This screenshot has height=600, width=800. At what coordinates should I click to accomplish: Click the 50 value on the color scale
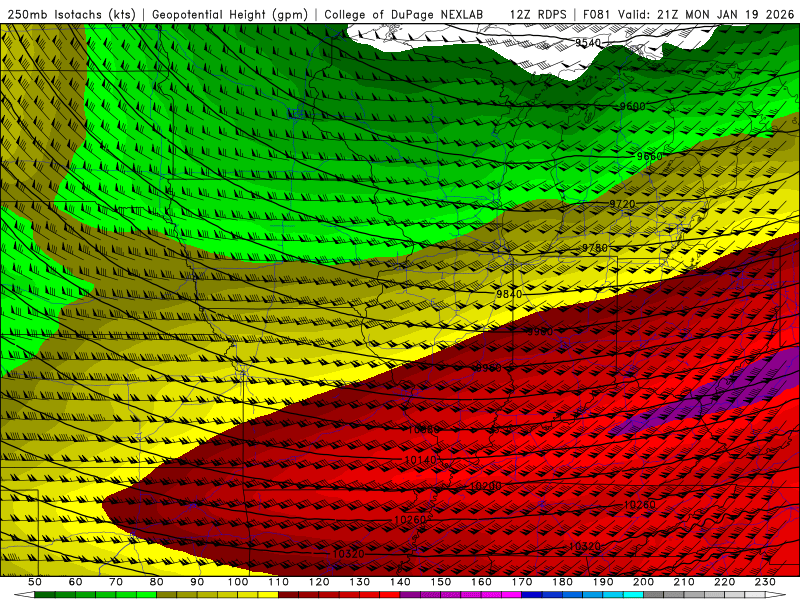click(x=35, y=582)
